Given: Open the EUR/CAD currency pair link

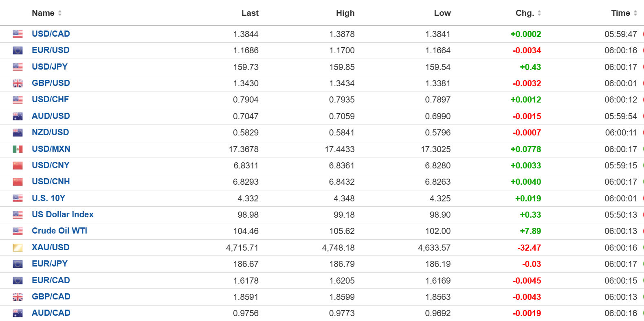Looking at the screenshot, I should tap(51, 280).
